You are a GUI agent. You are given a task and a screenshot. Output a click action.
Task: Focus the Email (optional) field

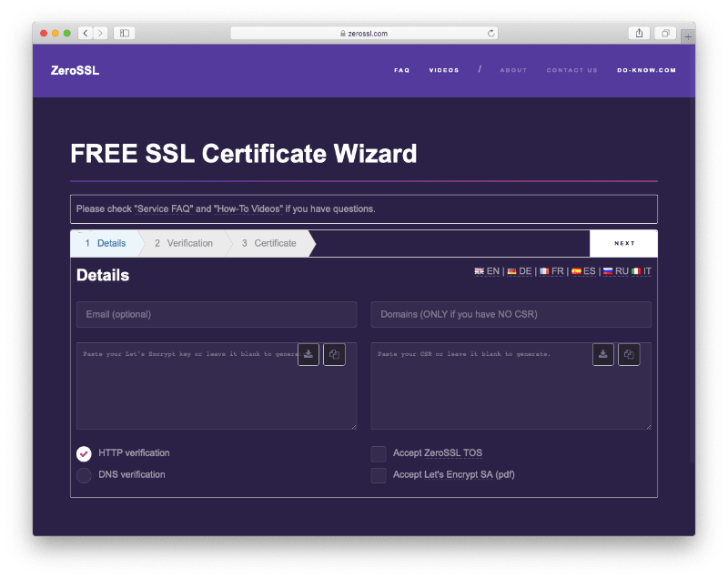click(x=217, y=314)
